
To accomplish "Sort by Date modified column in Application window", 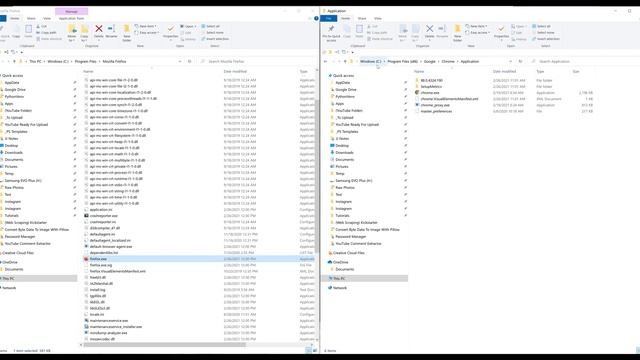I will click(x=504, y=71).
